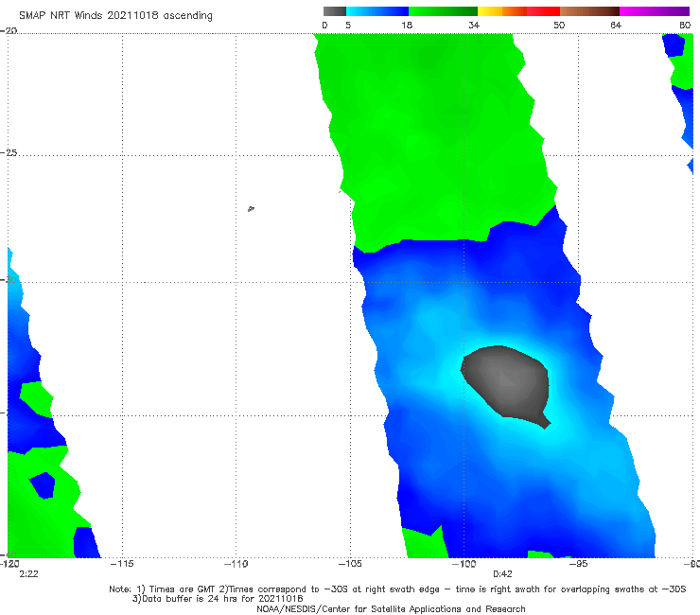Click the latitude label '-20'
Screen dimensions: 700x615
pyautogui.click(x=9, y=30)
